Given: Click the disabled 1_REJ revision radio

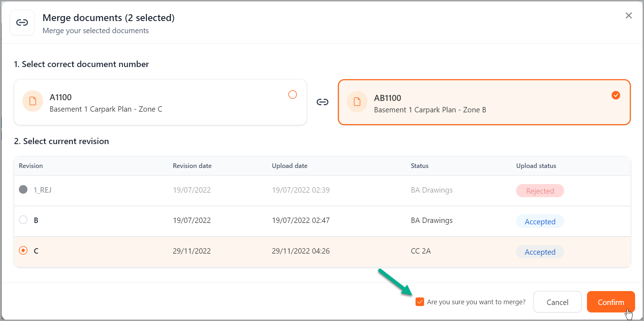Looking at the screenshot, I should 23,189.
